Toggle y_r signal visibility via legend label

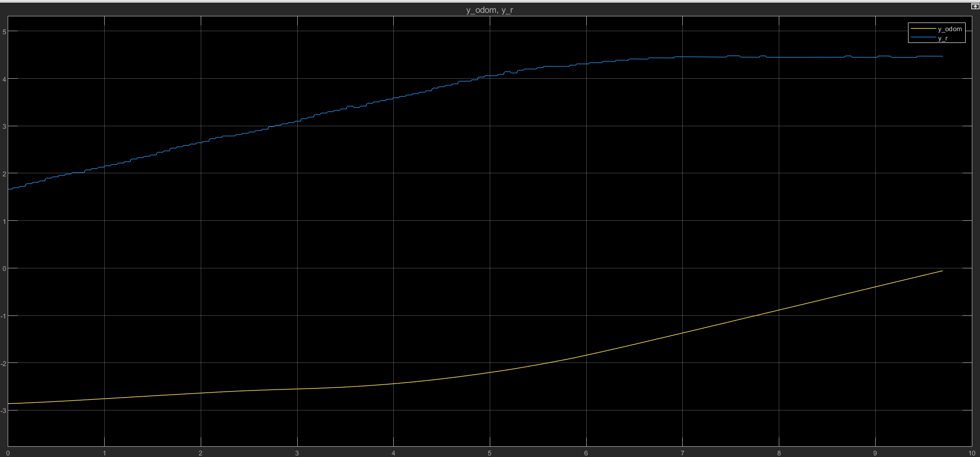942,38
